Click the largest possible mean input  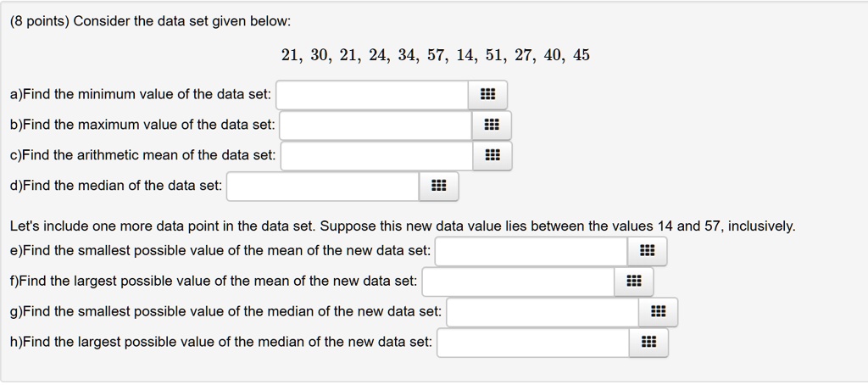point(517,282)
